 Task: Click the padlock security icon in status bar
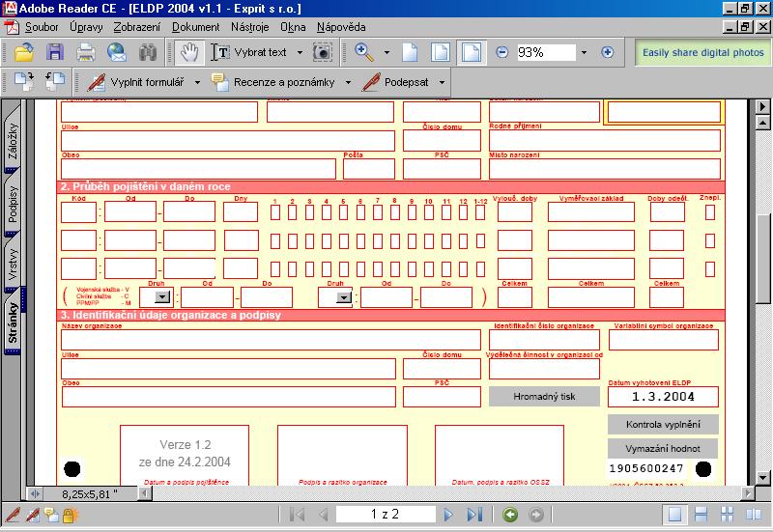pos(69,516)
